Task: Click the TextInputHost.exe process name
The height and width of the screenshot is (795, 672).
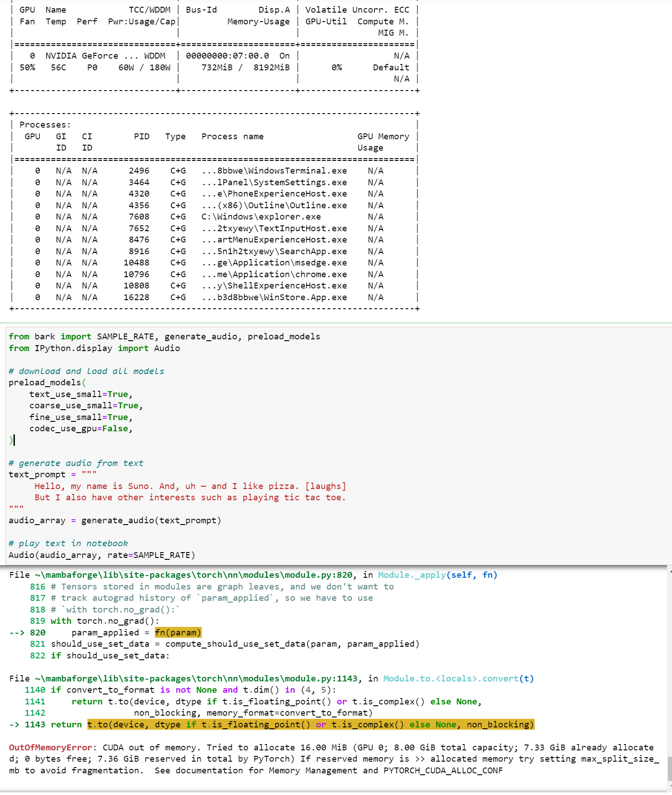Action: pyautogui.click(x=274, y=228)
